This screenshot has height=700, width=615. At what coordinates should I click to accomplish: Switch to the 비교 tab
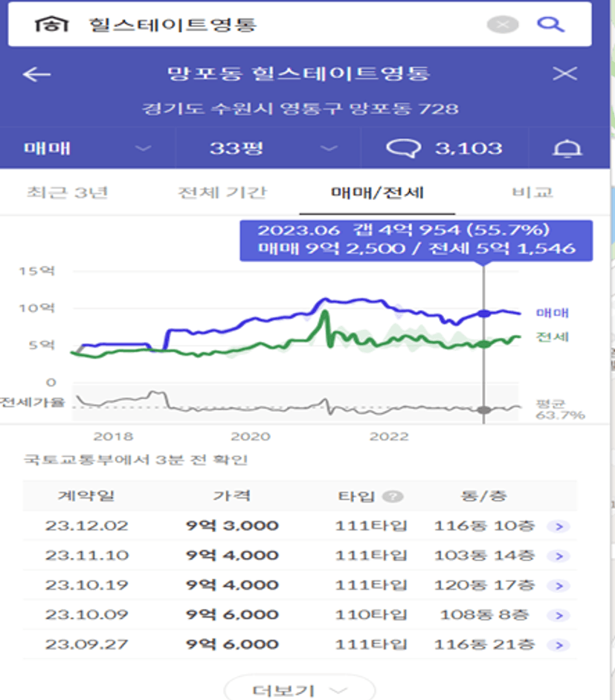[x=532, y=193]
